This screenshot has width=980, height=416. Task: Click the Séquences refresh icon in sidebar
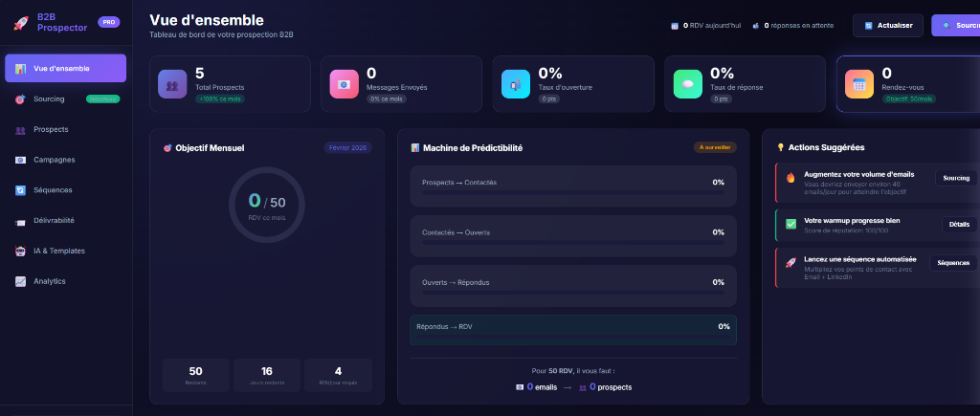(x=20, y=190)
